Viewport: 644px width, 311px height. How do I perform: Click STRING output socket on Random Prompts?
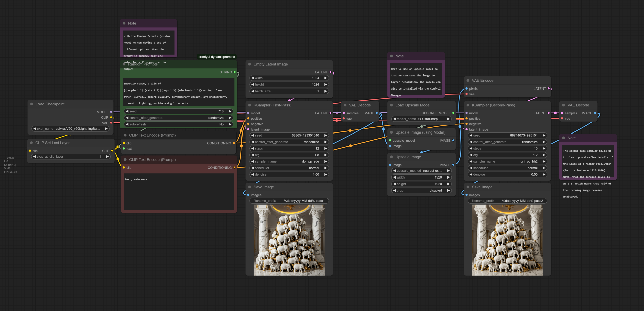coord(235,72)
